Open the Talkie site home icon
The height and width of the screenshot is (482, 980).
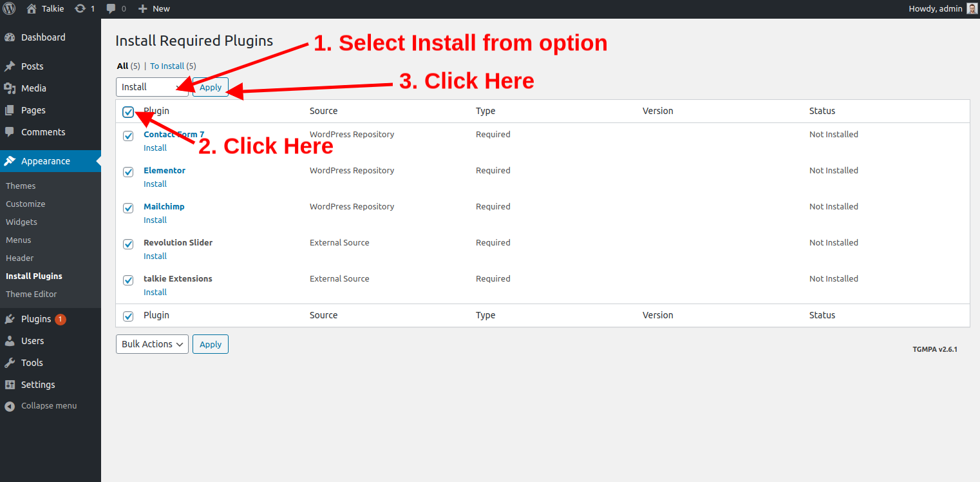pos(31,9)
